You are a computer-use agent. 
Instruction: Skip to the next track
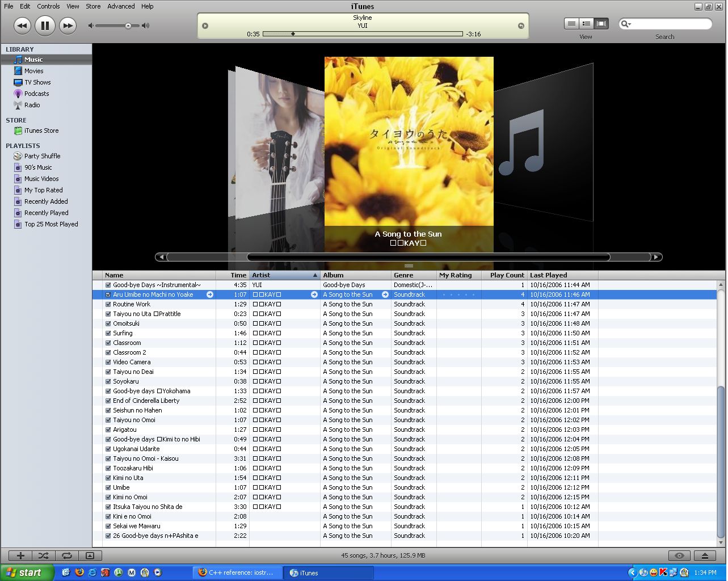(68, 26)
